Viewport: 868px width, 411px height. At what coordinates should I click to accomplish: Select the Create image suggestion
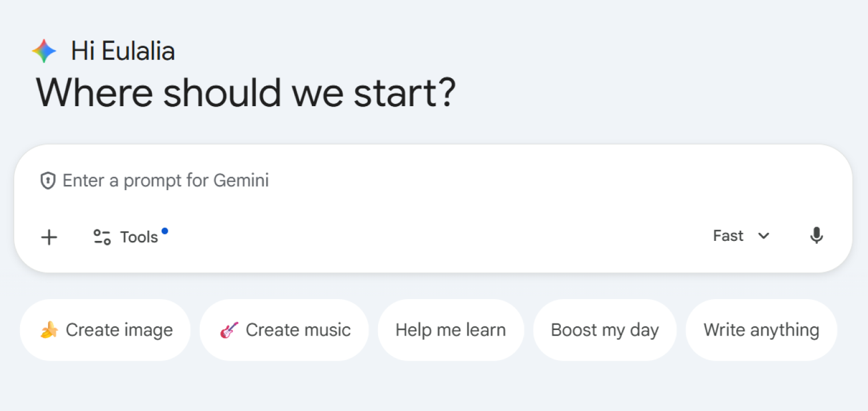105,329
